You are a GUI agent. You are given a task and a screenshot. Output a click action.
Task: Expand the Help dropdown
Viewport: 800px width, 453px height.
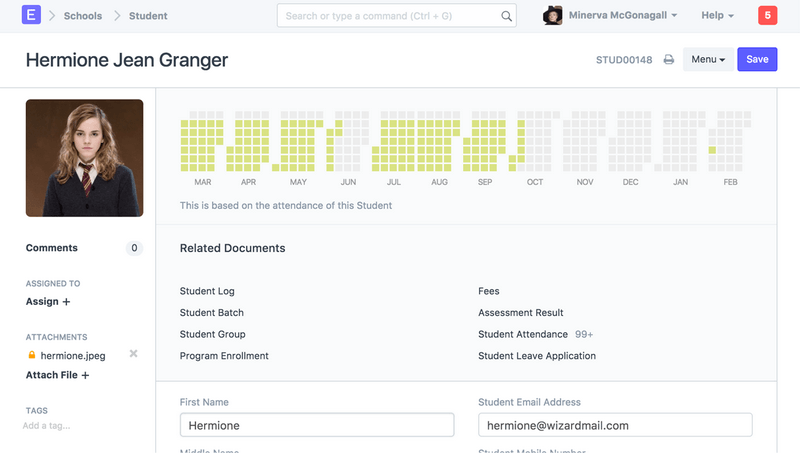tap(717, 16)
